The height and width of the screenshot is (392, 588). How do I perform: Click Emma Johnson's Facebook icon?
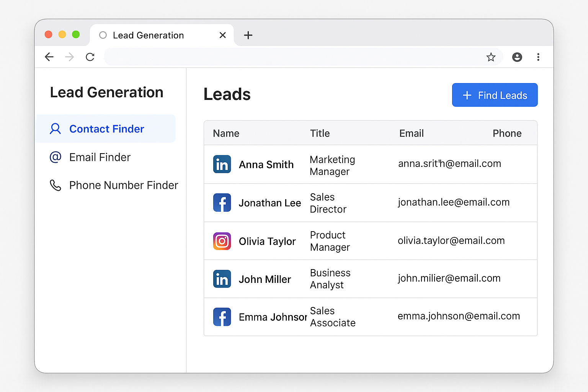[222, 317]
